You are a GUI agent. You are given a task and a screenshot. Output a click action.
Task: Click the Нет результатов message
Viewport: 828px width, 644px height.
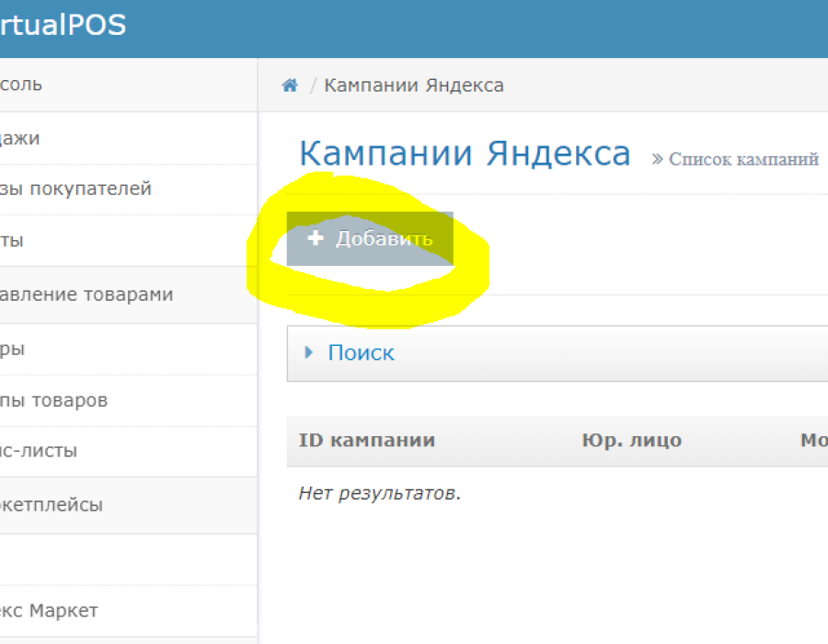[380, 493]
